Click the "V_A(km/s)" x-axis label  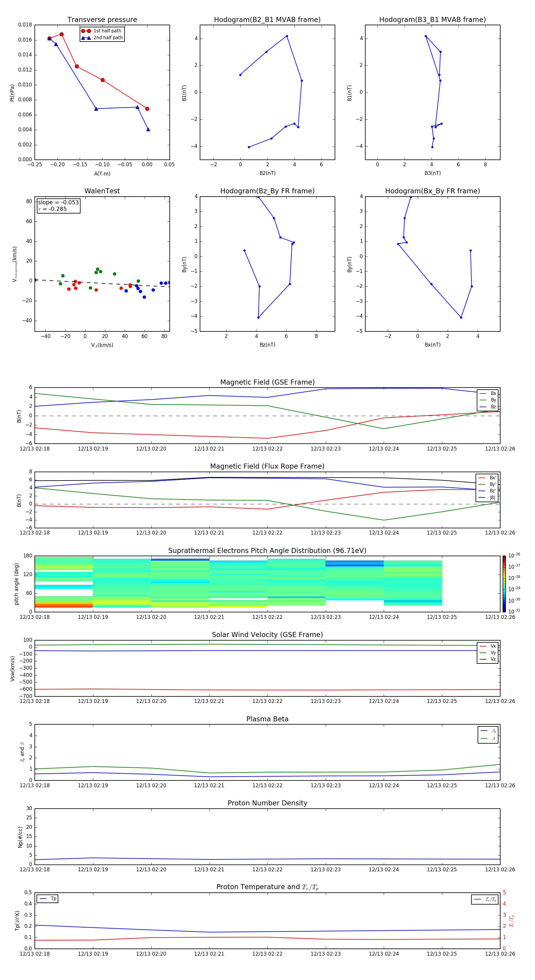pyautogui.click(x=102, y=345)
